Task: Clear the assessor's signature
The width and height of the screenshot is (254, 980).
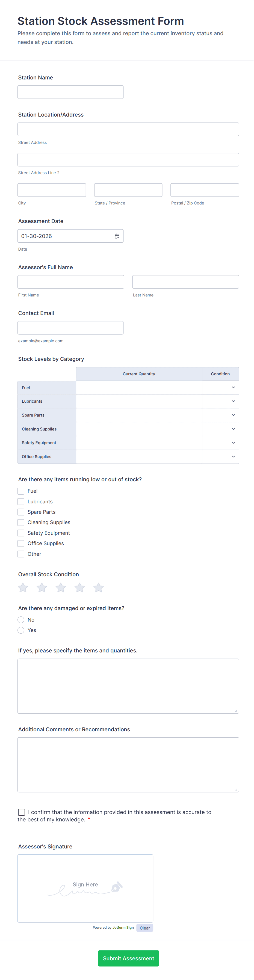Action: 145,928
